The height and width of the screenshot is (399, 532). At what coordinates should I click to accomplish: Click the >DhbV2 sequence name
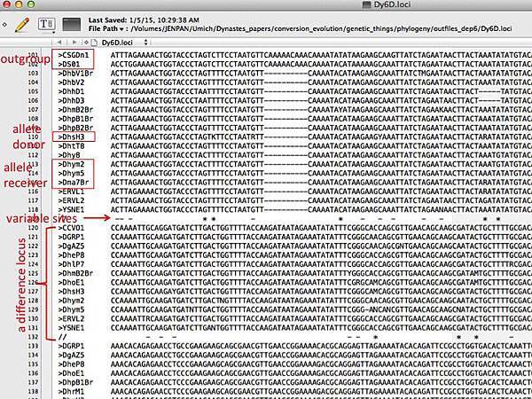(x=71, y=82)
